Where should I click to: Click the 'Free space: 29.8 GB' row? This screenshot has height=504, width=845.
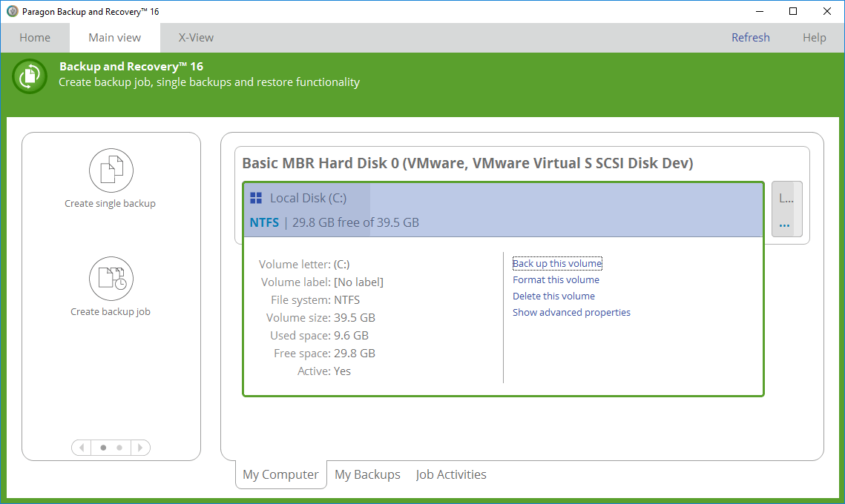pyautogui.click(x=324, y=354)
